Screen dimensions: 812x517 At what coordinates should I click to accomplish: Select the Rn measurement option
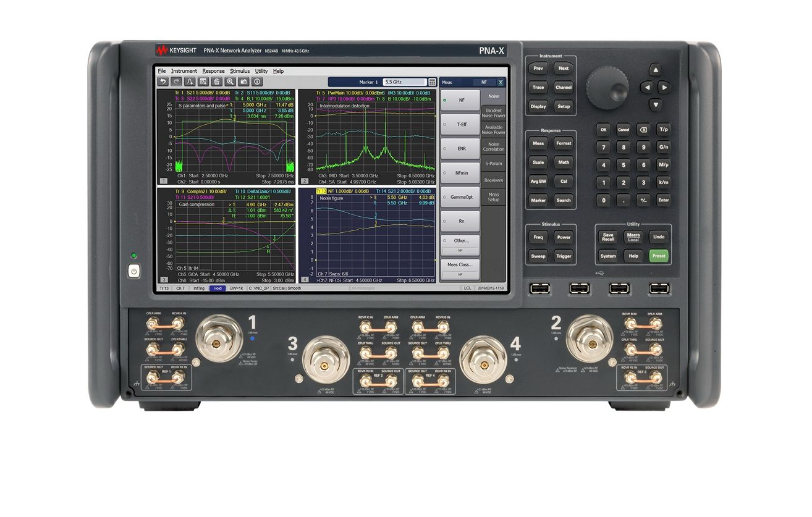pos(460,221)
